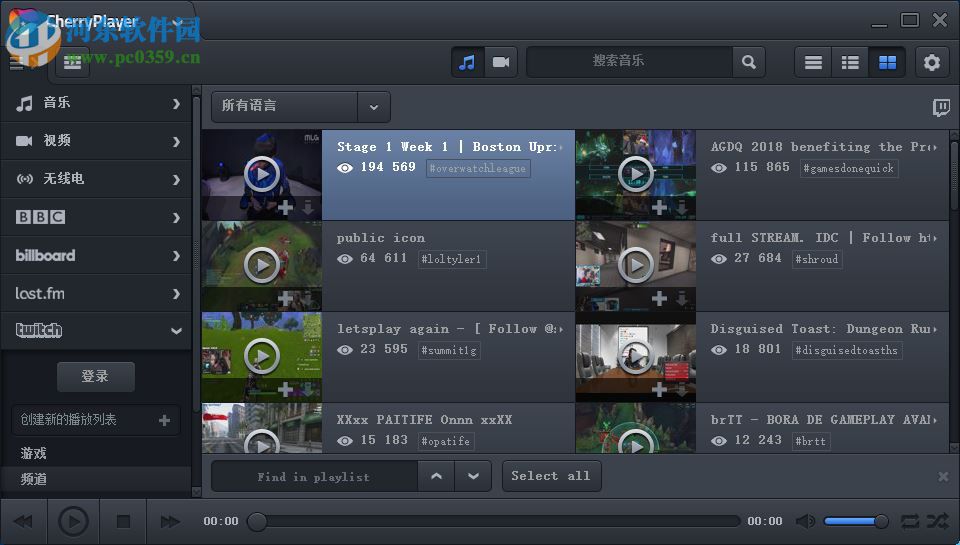Download the AGDQ 2018 stream

[x=681, y=208]
